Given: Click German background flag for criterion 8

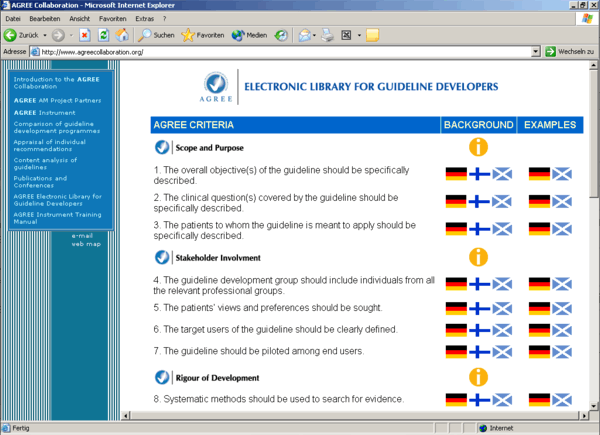Looking at the screenshot, I should 456,400.
